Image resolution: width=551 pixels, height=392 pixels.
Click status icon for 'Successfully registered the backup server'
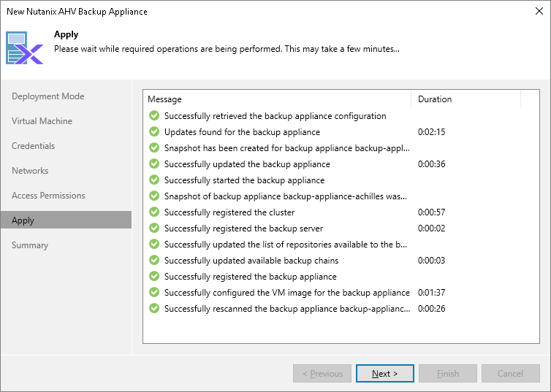coord(154,228)
